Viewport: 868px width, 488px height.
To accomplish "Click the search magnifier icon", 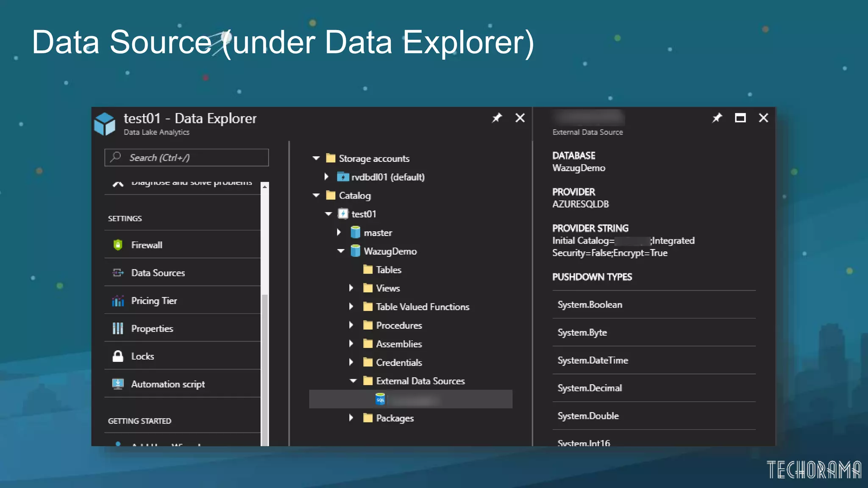I will coord(116,157).
